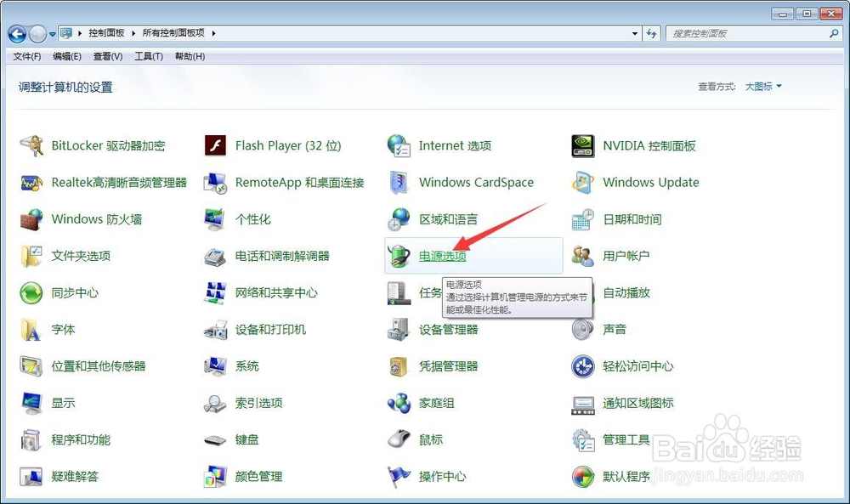Open 设备管理器 icon
The width and height of the screenshot is (850, 504).
399,330
